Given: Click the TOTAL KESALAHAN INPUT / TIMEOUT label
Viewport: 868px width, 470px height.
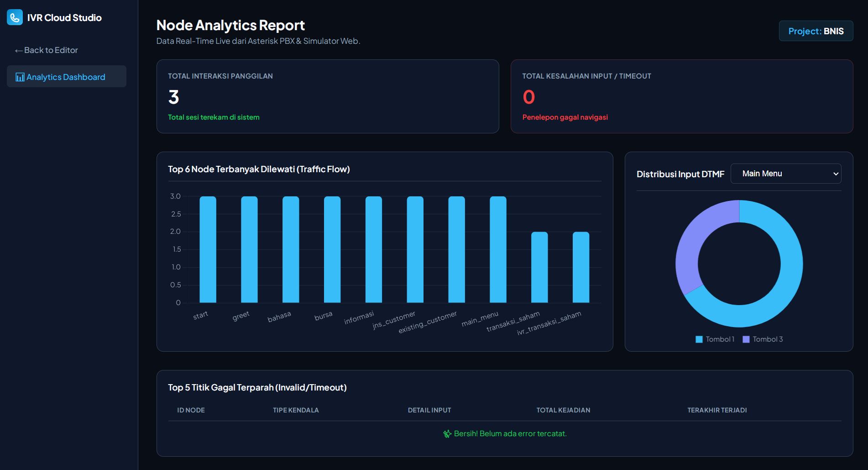Looking at the screenshot, I should (587, 76).
